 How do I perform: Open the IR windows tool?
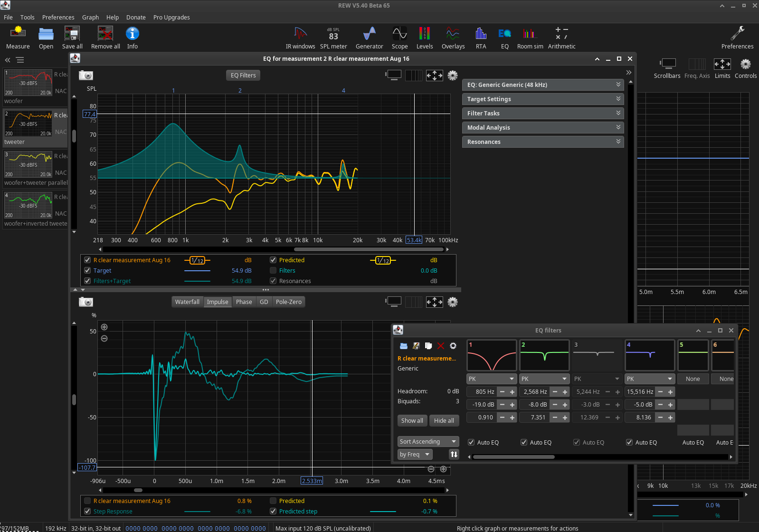point(300,37)
